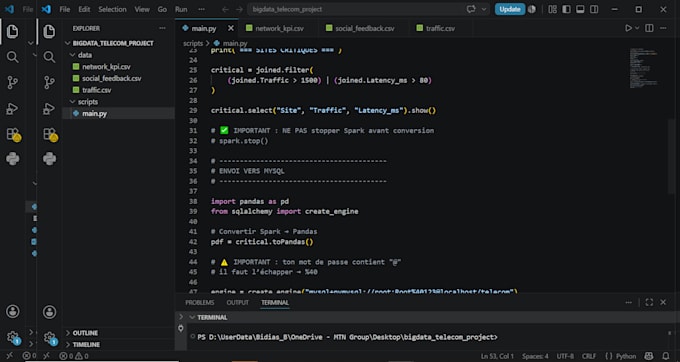Open Manage gear in front window's activity bar
680x362 pixels.
tap(50, 338)
